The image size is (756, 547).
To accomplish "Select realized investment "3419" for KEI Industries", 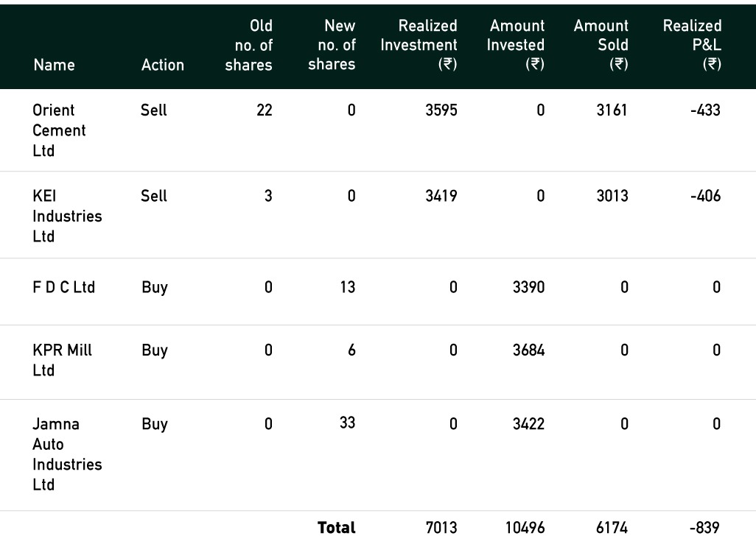I will tap(441, 196).
